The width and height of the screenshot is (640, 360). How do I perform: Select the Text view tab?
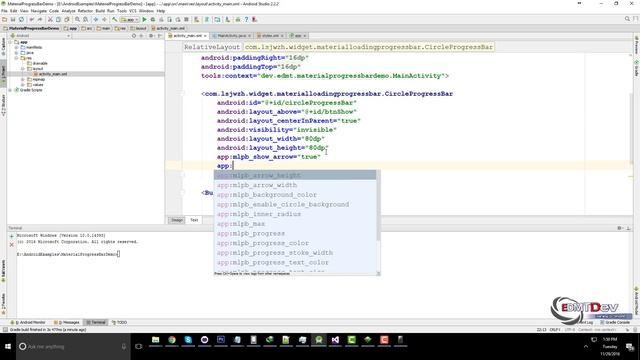[x=194, y=220]
